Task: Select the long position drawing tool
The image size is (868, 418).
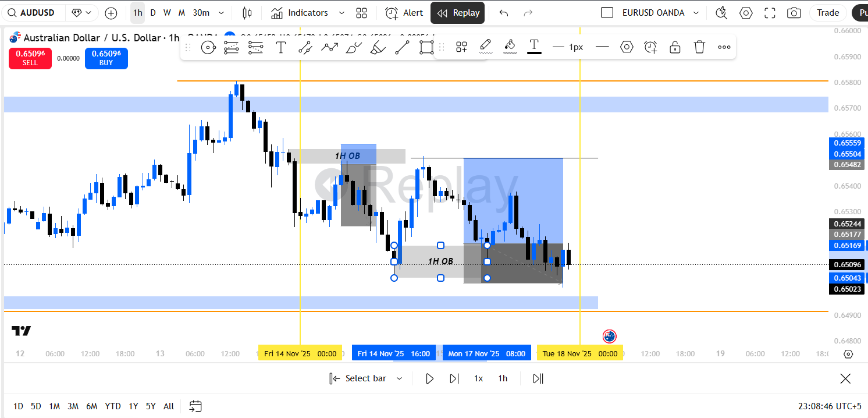Action: tap(232, 48)
